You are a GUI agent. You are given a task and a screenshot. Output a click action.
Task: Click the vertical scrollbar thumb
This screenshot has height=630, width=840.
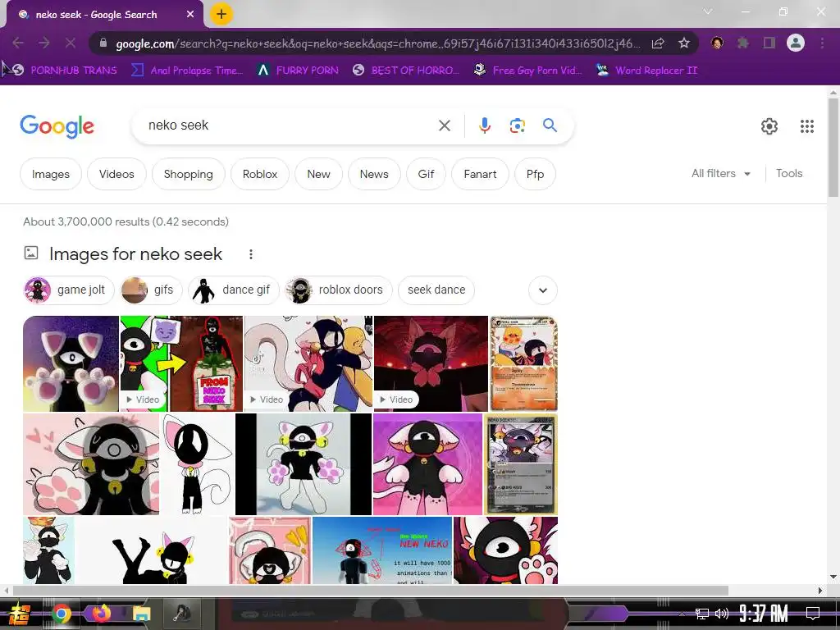(x=833, y=148)
